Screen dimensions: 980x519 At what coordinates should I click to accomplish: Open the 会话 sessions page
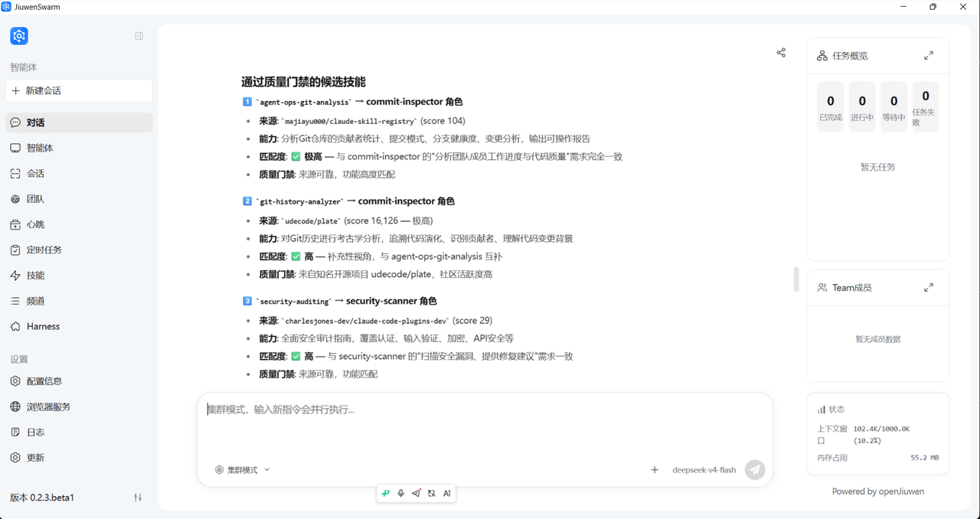pos(79,173)
